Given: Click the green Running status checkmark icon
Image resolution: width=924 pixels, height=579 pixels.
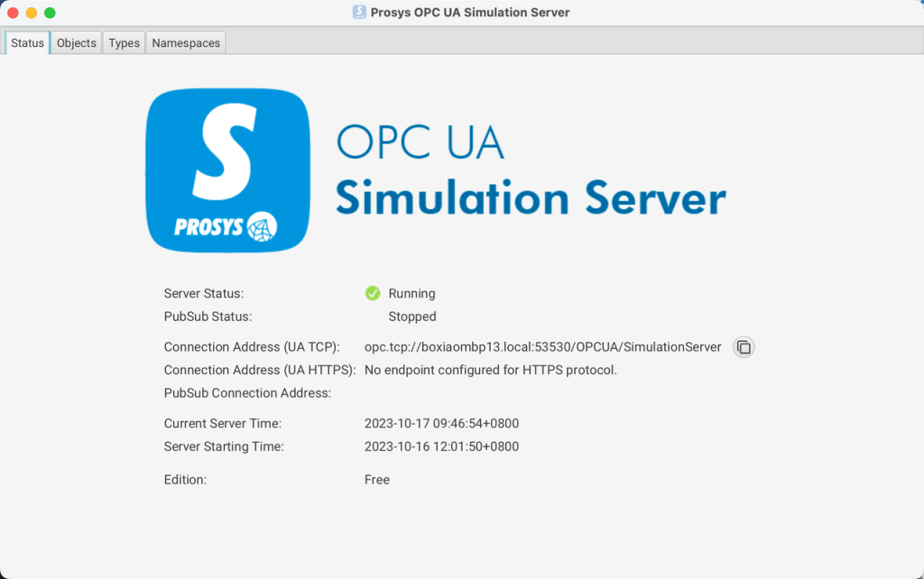Looking at the screenshot, I should click(x=373, y=293).
